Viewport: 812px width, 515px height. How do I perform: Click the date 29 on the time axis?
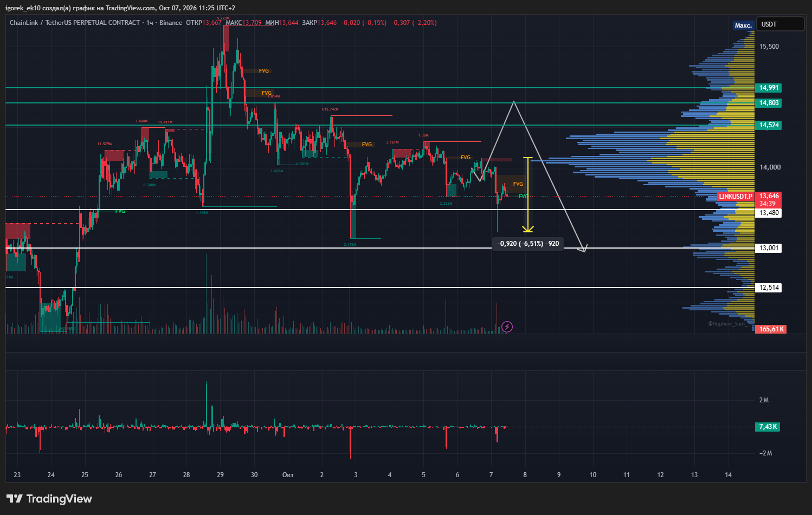[220, 475]
